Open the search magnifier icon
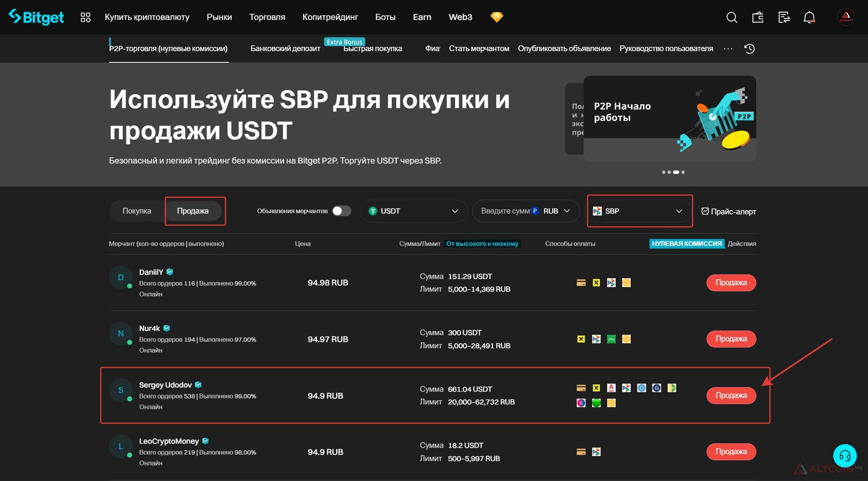Viewport: 868px width, 481px height. point(731,18)
